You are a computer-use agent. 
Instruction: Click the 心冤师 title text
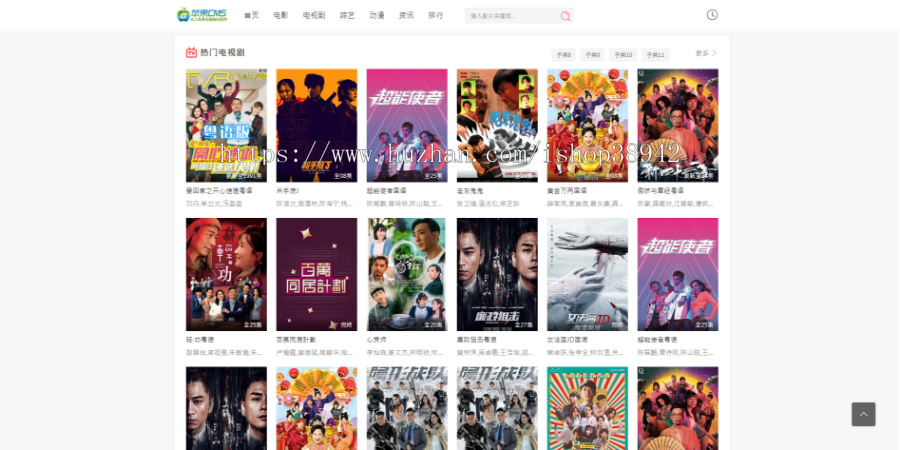[377, 340]
